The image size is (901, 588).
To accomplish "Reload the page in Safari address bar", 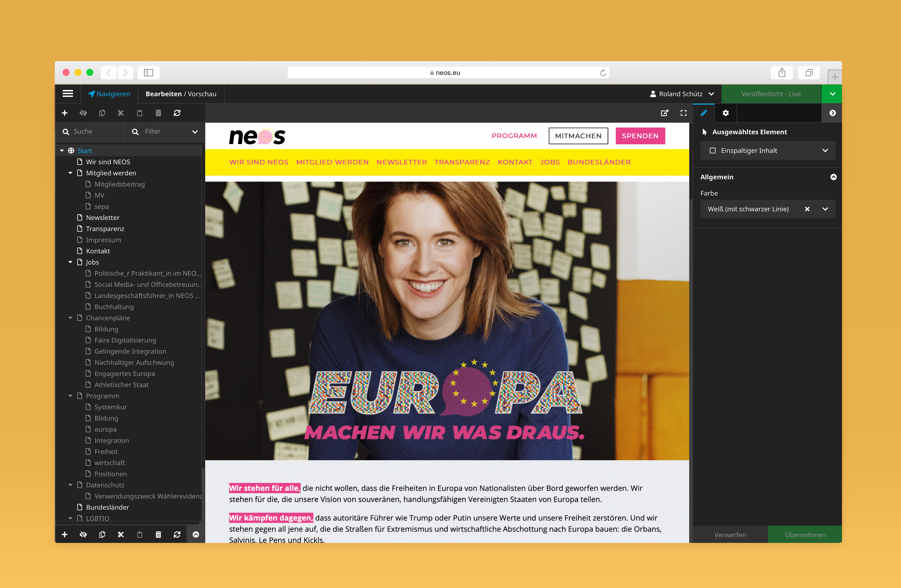I will point(603,73).
